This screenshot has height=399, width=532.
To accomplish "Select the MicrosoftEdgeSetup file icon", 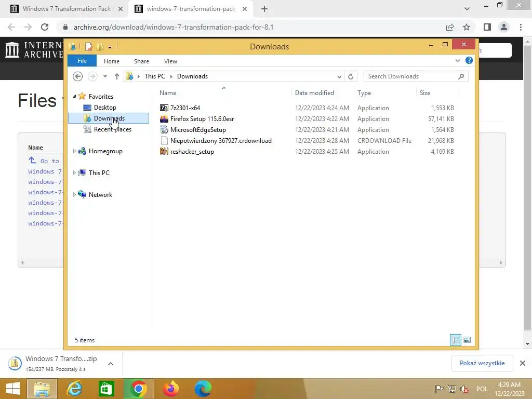I will (x=164, y=129).
